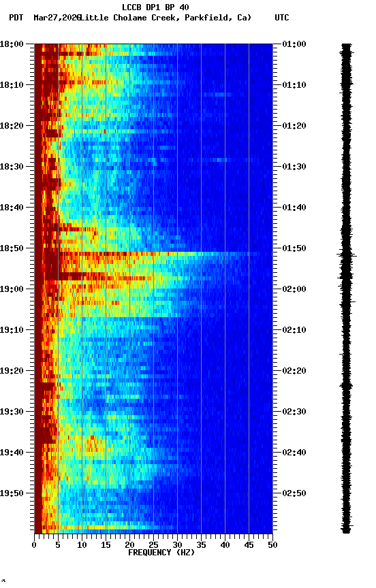Screen dimensions: 376x588
Task: Click the "10" frequency axis tick label
Action: tap(82, 545)
